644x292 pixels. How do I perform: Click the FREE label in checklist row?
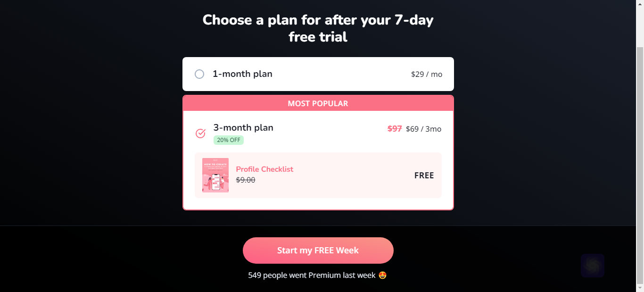tap(424, 175)
